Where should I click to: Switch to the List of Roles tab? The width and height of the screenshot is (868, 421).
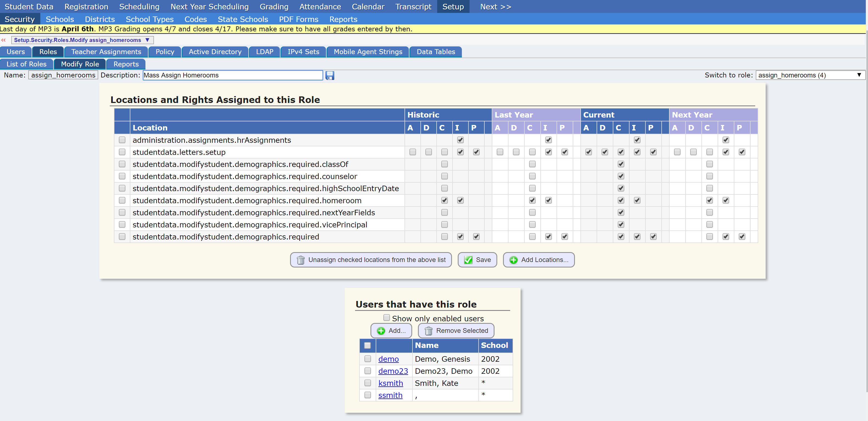point(27,64)
